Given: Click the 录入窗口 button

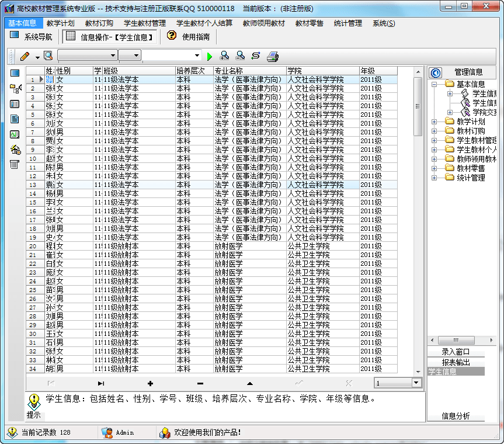Looking at the screenshot, I should click(x=456, y=352).
